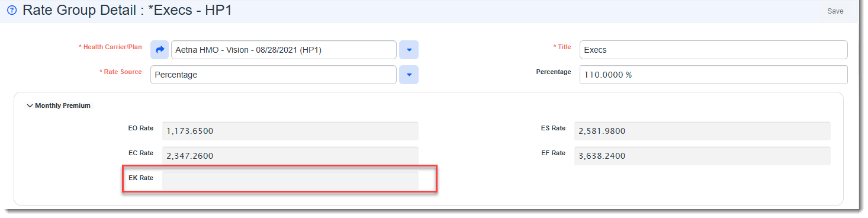
Task: Click the Title required field label
Action: pos(562,47)
